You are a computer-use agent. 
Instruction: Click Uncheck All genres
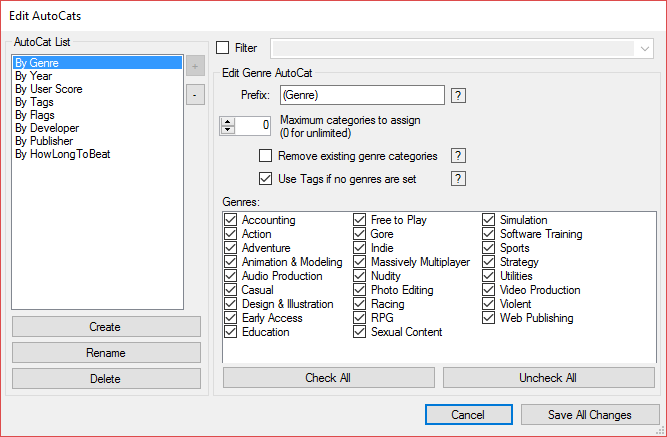[549, 378]
